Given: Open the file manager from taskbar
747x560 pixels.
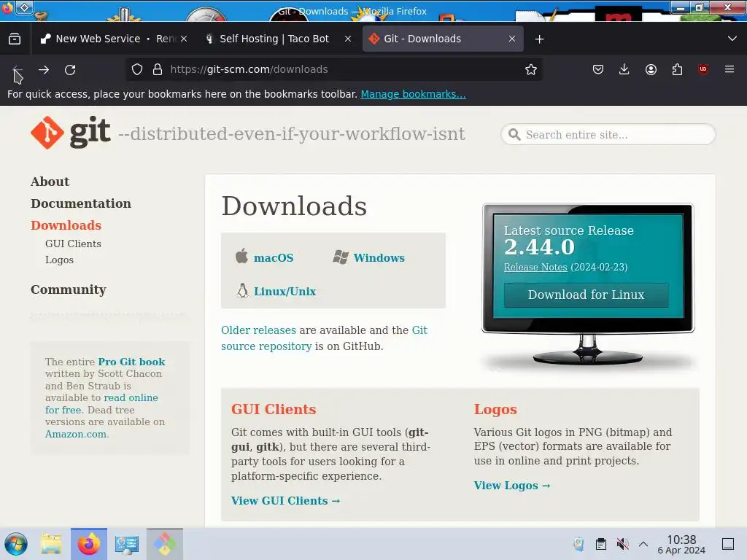Looking at the screenshot, I should (51, 544).
